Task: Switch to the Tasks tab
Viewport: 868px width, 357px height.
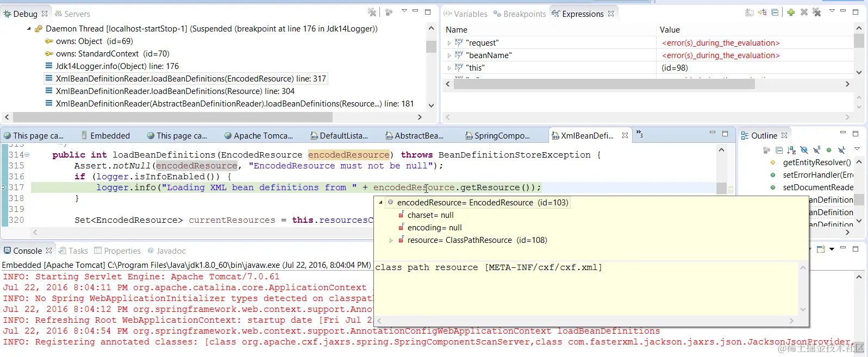Action: pyautogui.click(x=73, y=251)
